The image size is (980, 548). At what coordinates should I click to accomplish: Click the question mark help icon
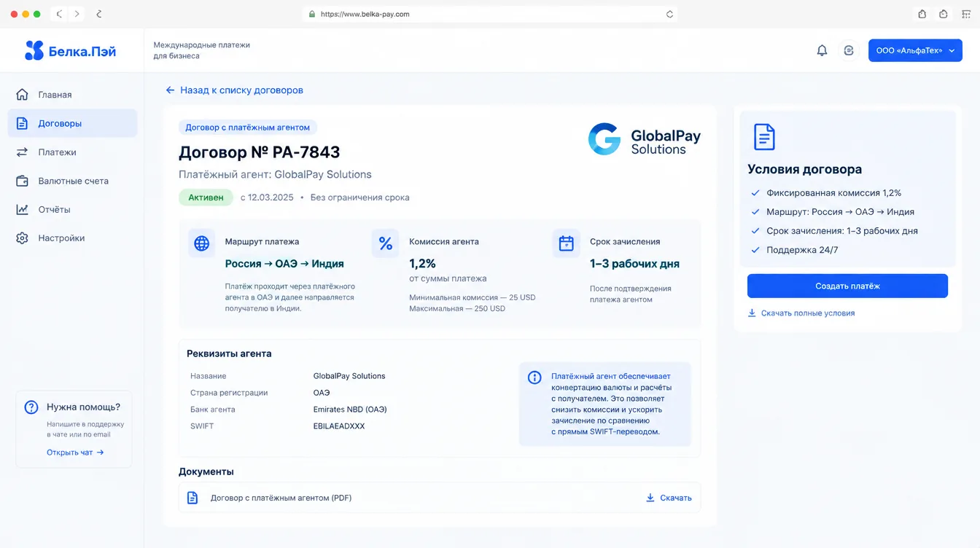coord(31,407)
